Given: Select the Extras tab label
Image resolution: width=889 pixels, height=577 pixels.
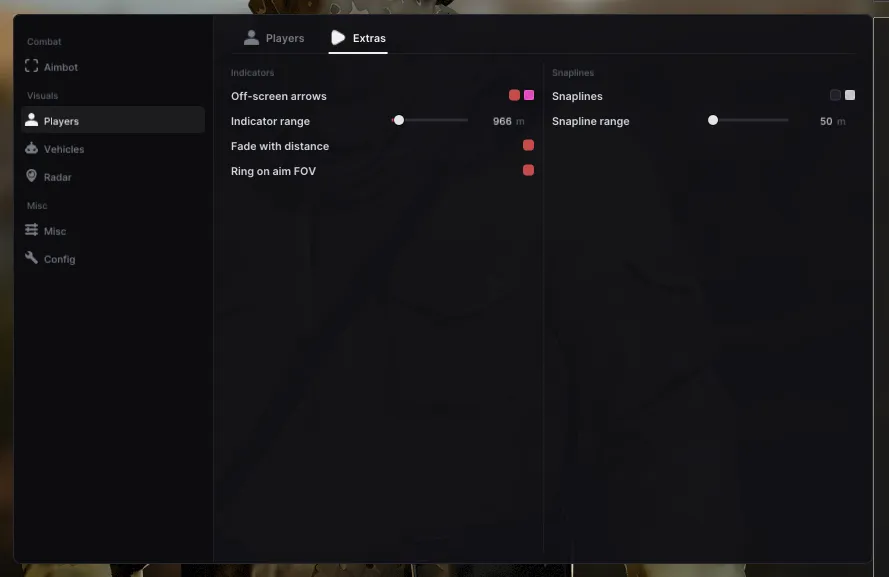Looking at the screenshot, I should point(369,38).
